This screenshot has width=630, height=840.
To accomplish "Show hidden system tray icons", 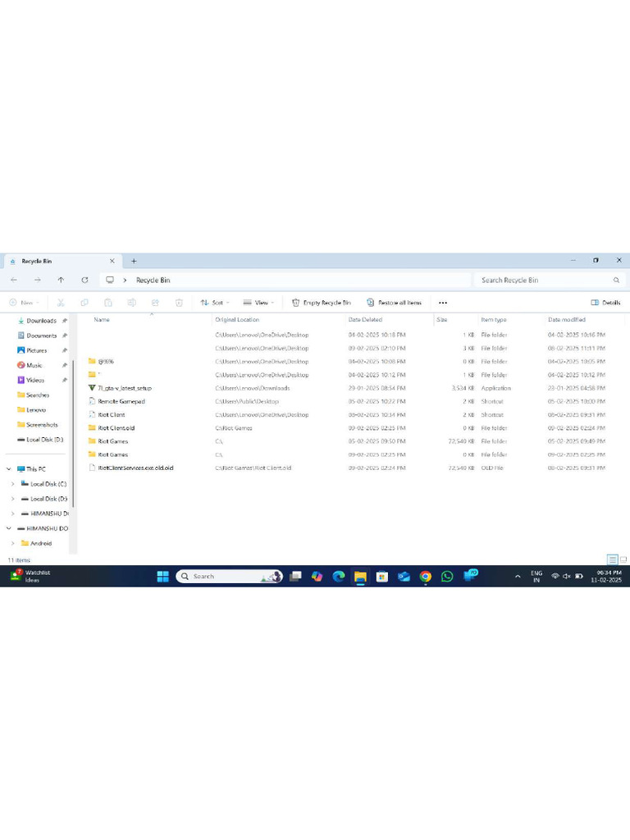I will click(518, 577).
